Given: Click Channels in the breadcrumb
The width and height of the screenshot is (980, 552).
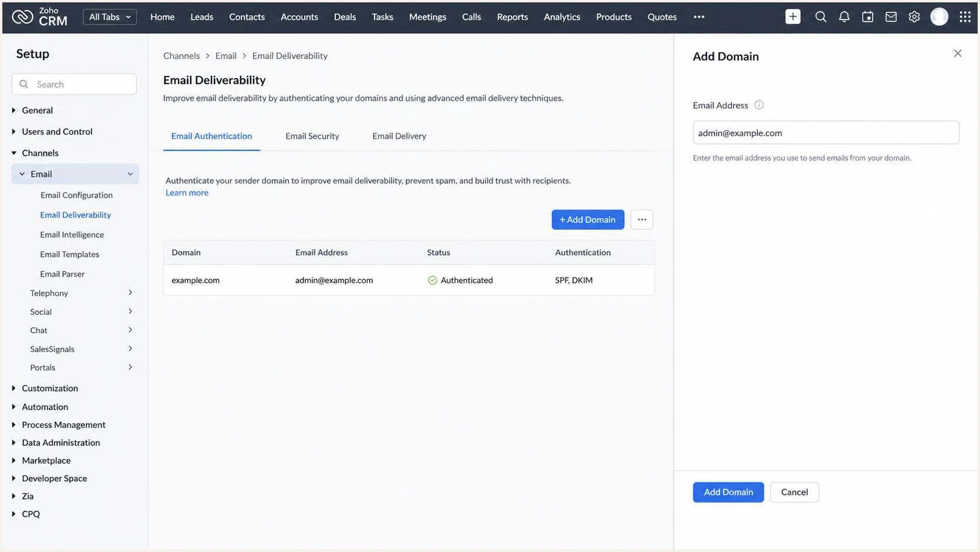Looking at the screenshot, I should click(182, 56).
